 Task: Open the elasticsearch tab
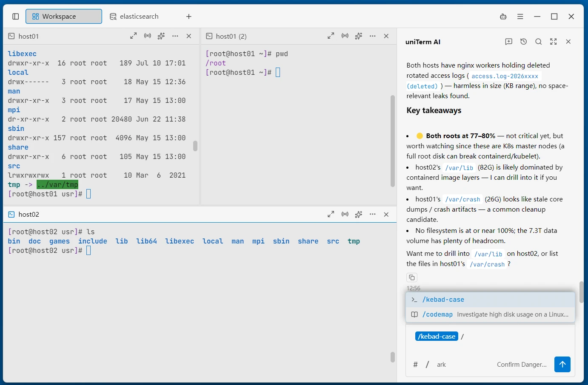pyautogui.click(x=134, y=17)
